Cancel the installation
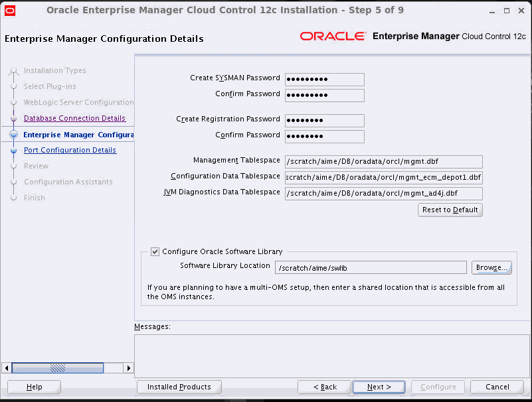 coord(497,387)
